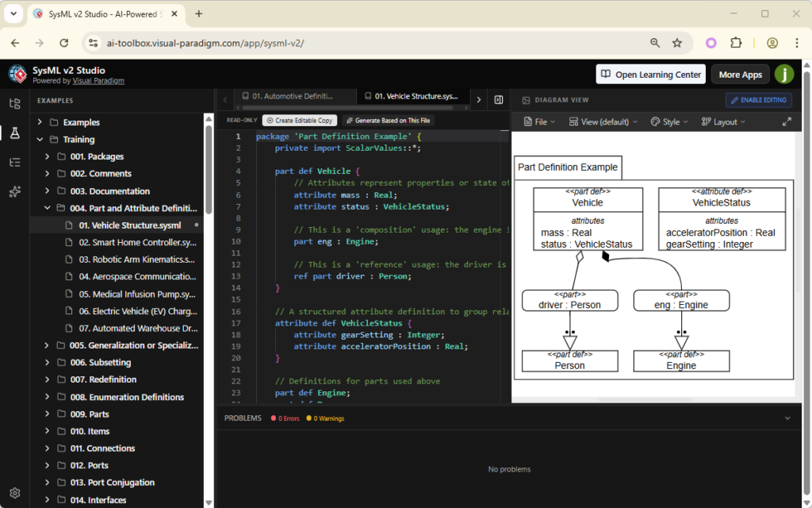Collapse the Problems panel chevron

(x=787, y=418)
